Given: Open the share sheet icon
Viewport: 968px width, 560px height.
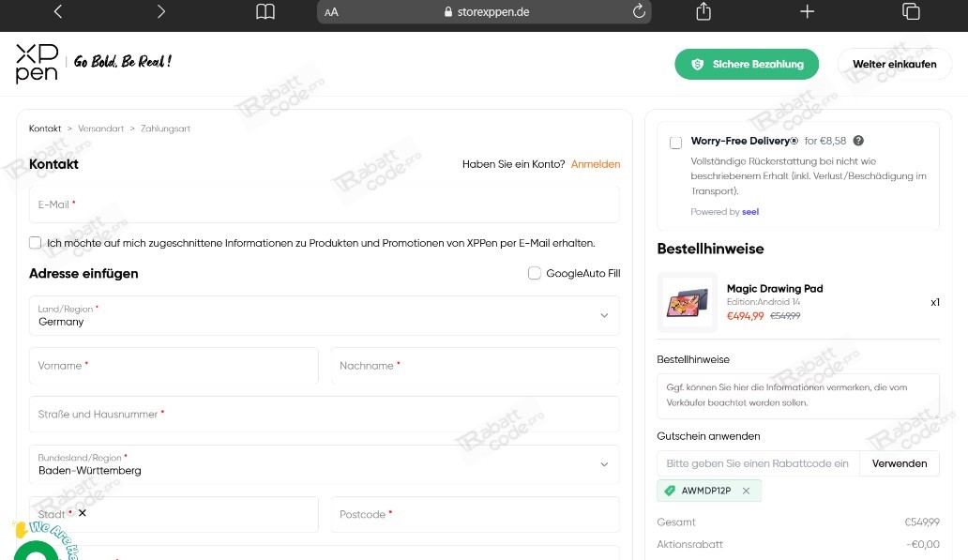Looking at the screenshot, I should (x=703, y=11).
